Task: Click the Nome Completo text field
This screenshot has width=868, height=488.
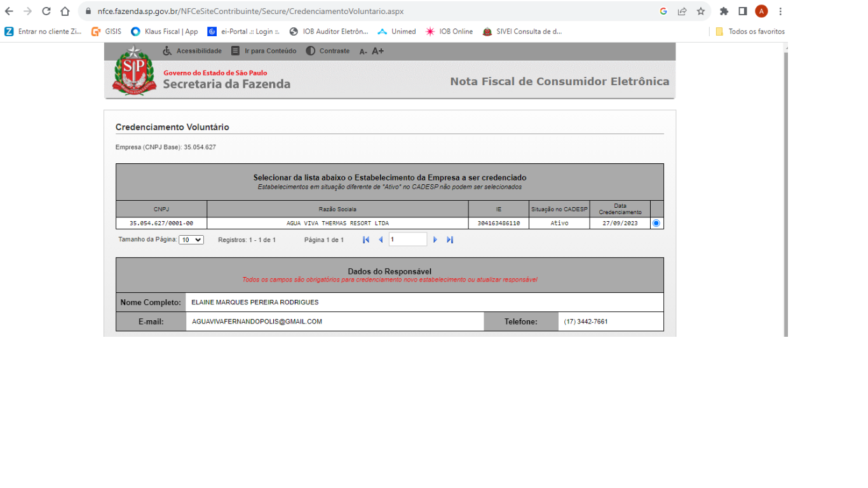Action: click(424, 302)
